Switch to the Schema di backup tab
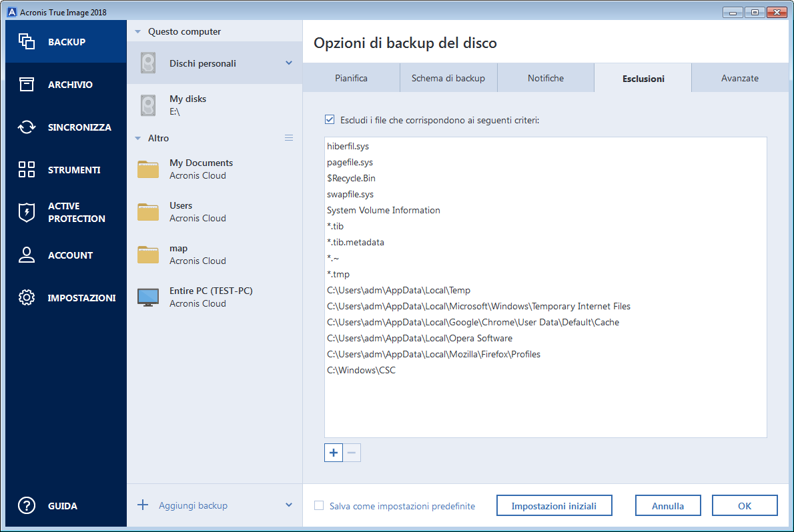The image size is (794, 532). coord(448,78)
